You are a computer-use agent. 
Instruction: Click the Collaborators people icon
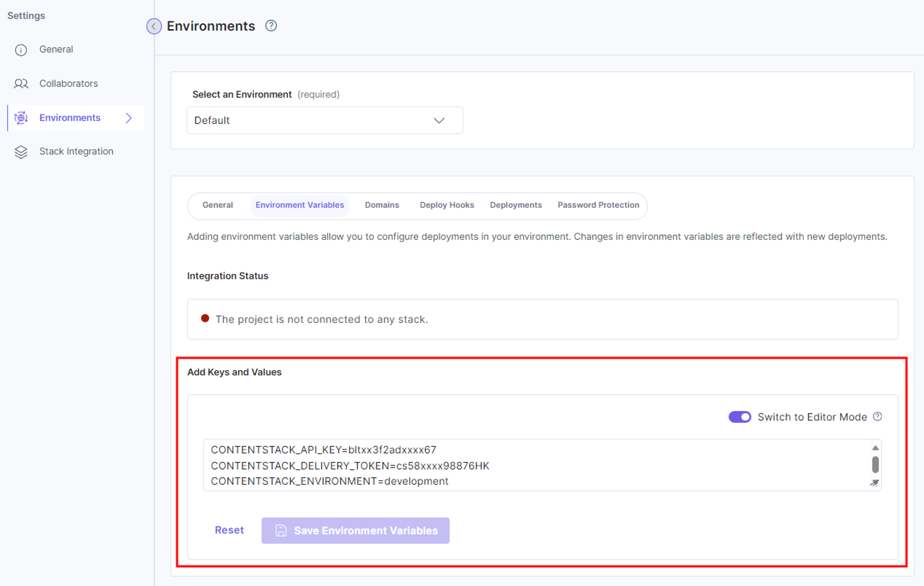click(x=21, y=83)
